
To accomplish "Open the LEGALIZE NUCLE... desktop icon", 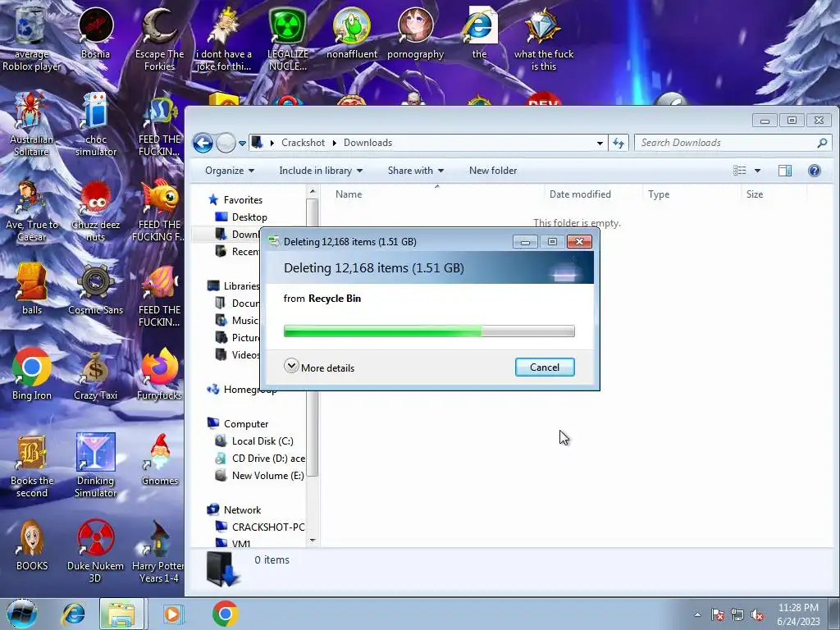I will [288, 39].
